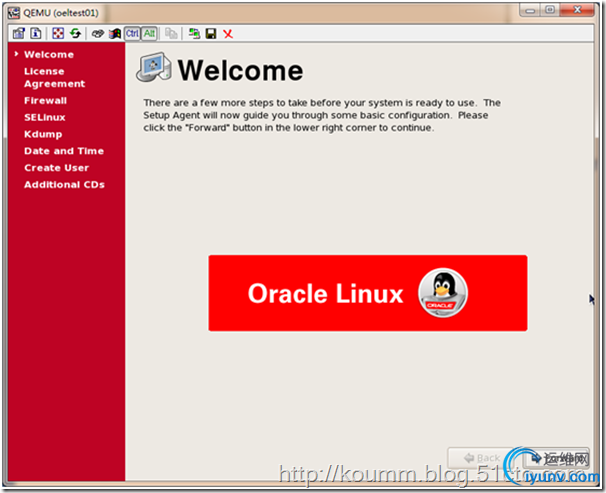Request a screen refresh
Viewport: 606px width, 493px height.
pos(75,34)
